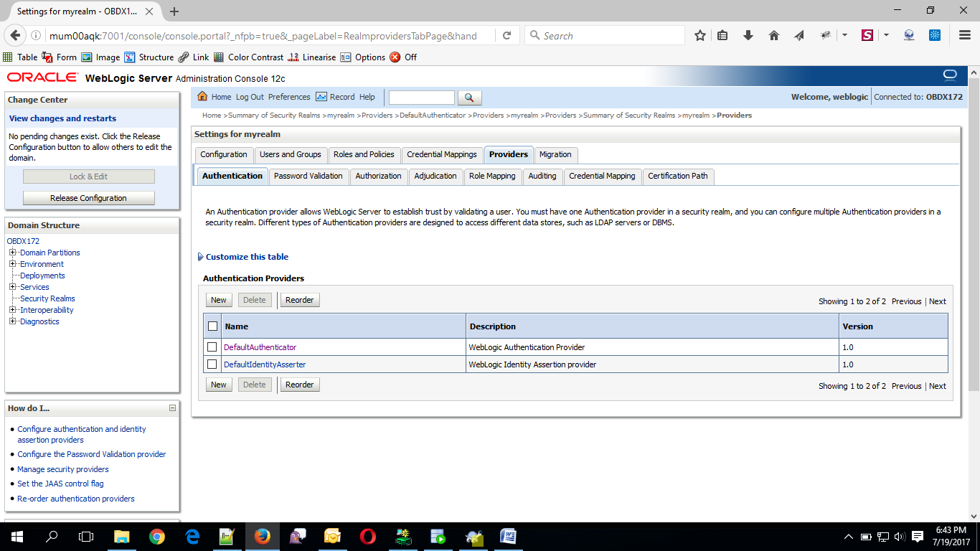Screen dimensions: 980x551
Task: Click top Reorder button above providers table
Action: (x=300, y=300)
